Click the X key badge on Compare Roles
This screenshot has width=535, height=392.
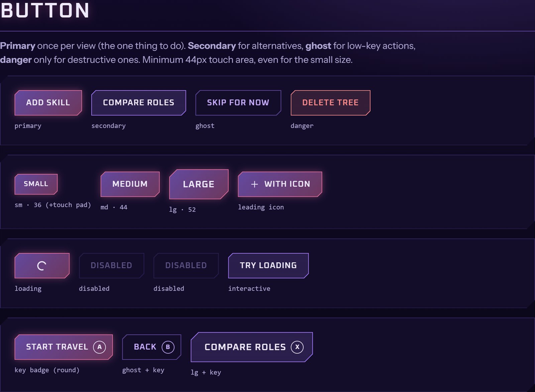coord(297,347)
